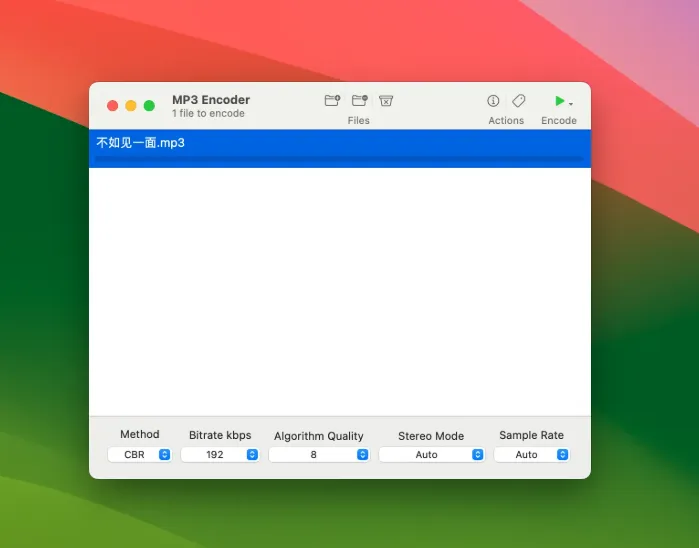The height and width of the screenshot is (548, 699).
Task: Open the Encode dropdown arrow
Action: coord(571,104)
